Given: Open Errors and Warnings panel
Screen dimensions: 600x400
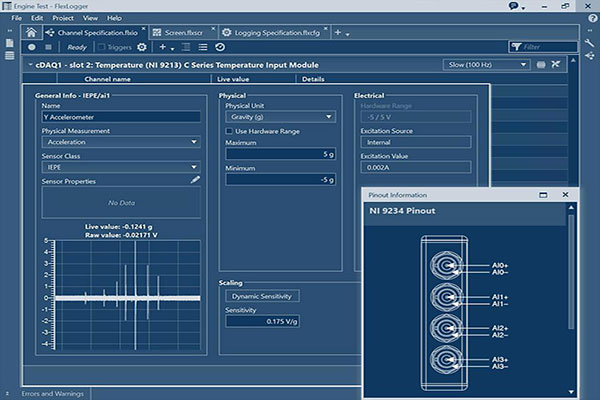Looking at the screenshot, I should (52, 393).
